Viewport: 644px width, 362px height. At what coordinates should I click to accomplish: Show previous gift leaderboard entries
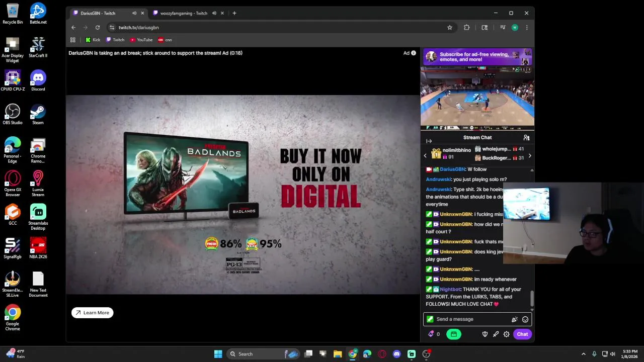[x=425, y=156]
